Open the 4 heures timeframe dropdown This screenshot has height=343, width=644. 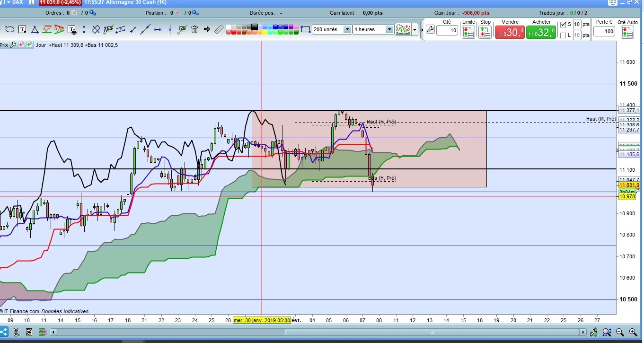pyautogui.click(x=373, y=29)
